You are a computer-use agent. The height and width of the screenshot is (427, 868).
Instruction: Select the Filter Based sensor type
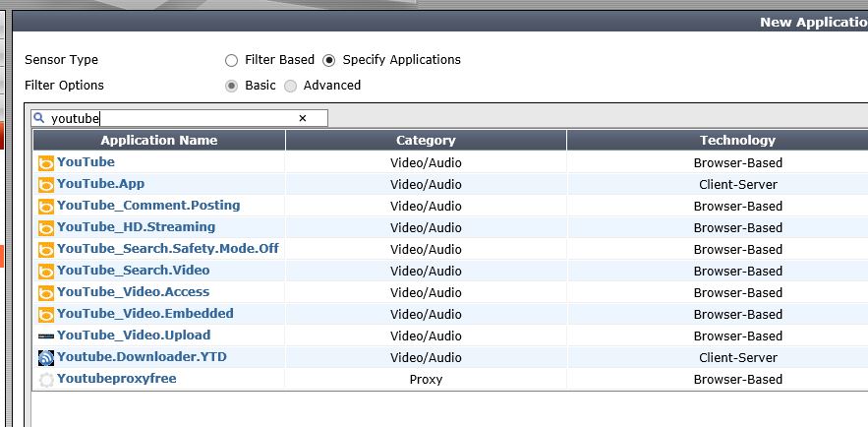(x=232, y=60)
